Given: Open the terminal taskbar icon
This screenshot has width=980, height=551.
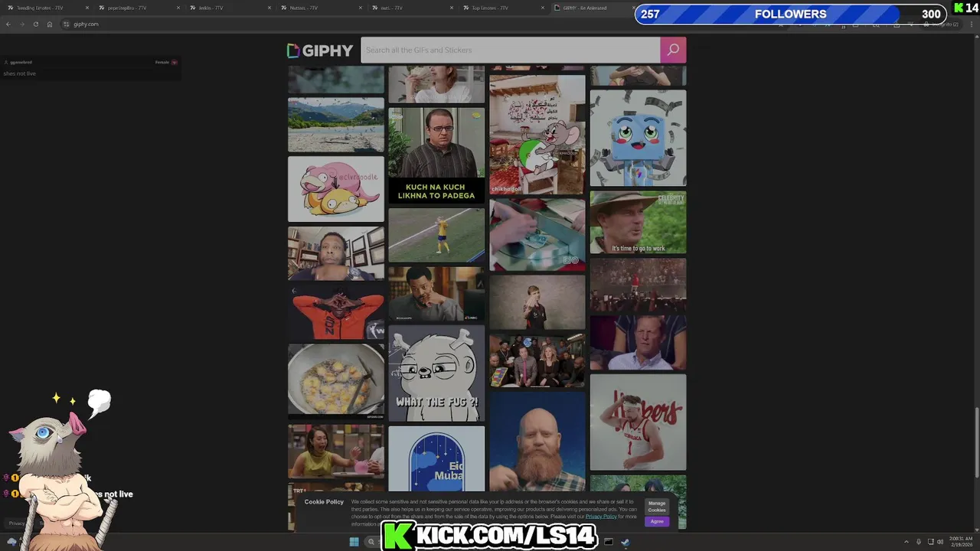Looking at the screenshot, I should pyautogui.click(x=609, y=542).
